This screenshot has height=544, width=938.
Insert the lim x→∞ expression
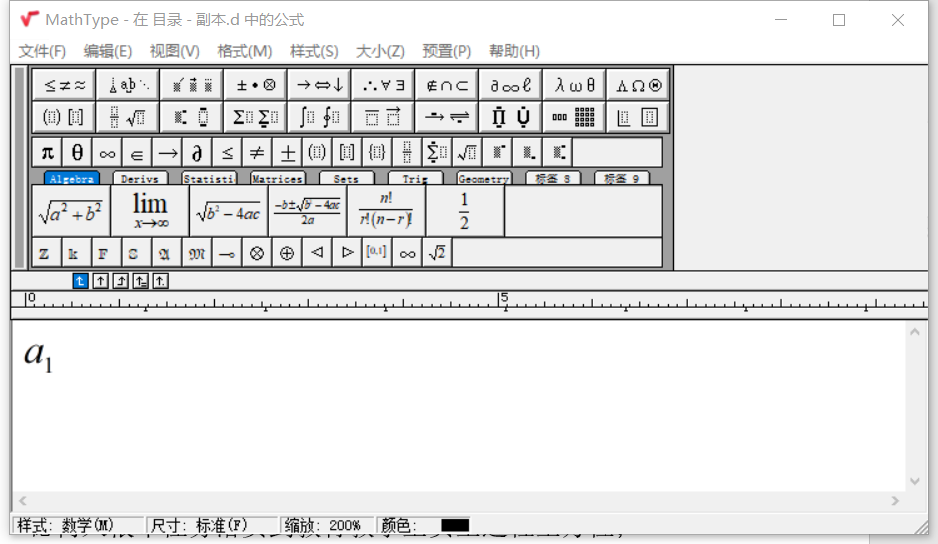pos(150,211)
